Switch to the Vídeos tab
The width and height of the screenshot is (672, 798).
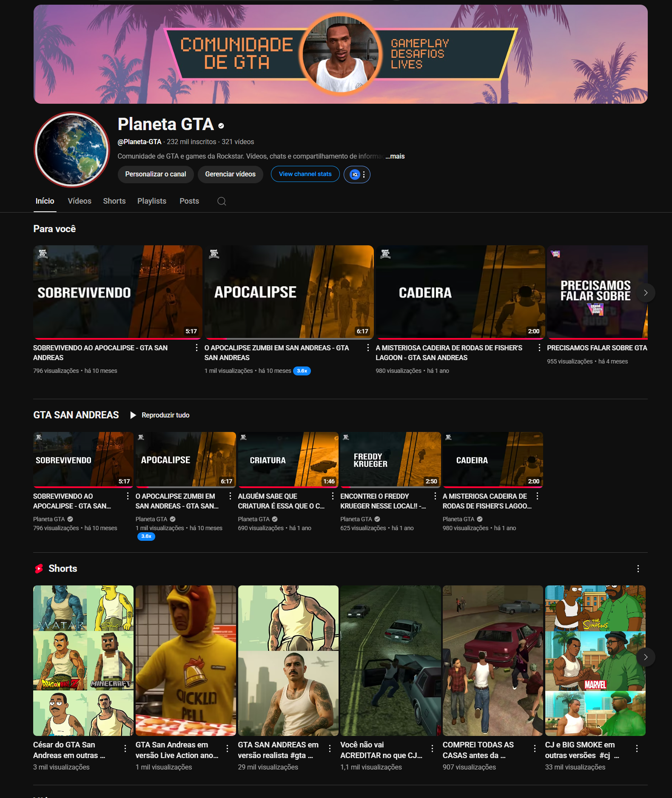(80, 201)
